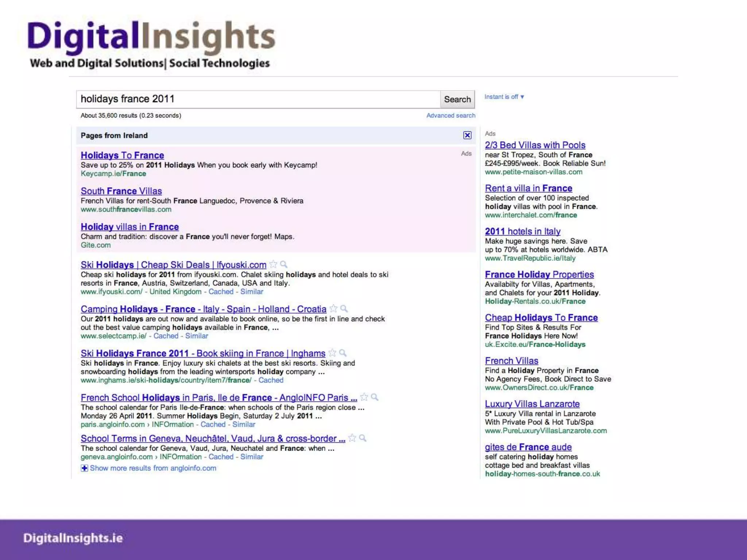Click DigitalInsights.ie footer text
The width and height of the screenshot is (747, 560).
(x=73, y=538)
